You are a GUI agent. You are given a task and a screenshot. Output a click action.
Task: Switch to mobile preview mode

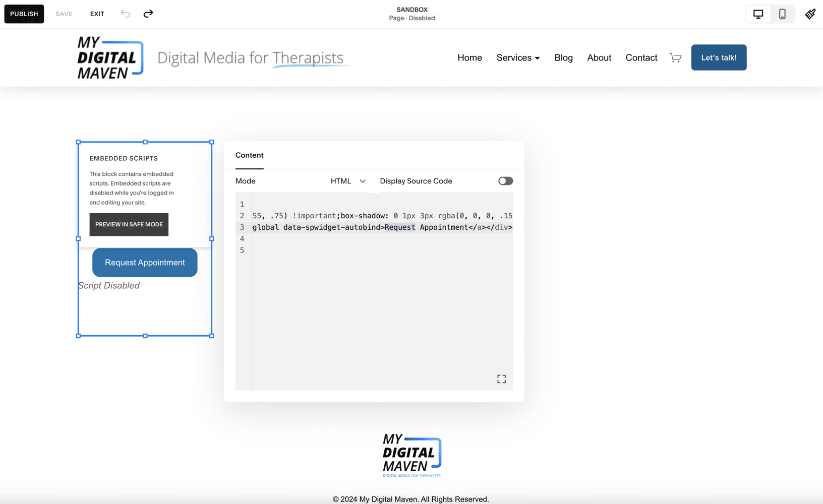pyautogui.click(x=782, y=14)
